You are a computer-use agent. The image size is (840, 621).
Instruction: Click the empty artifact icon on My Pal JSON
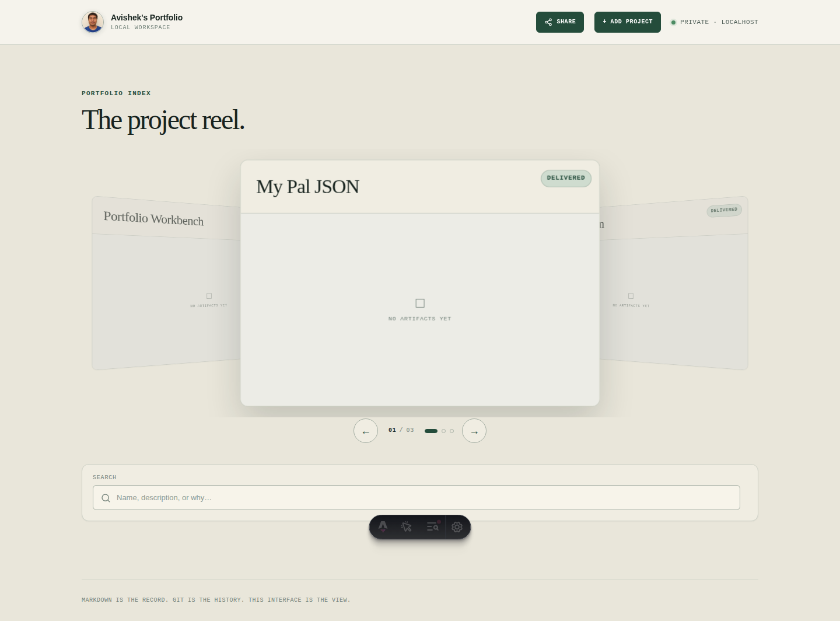(420, 303)
